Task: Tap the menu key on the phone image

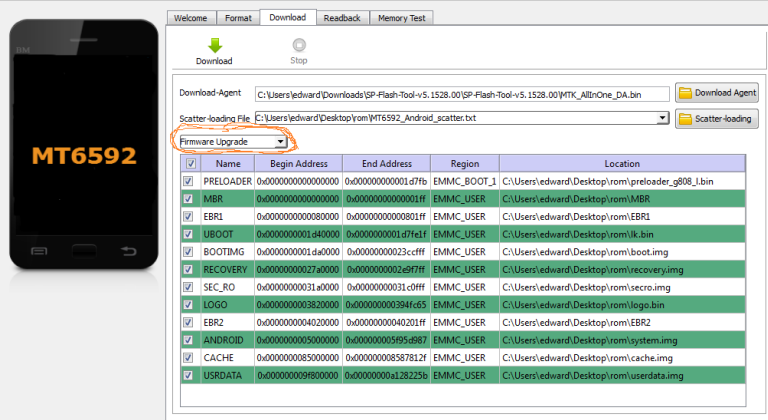Action: (39, 251)
